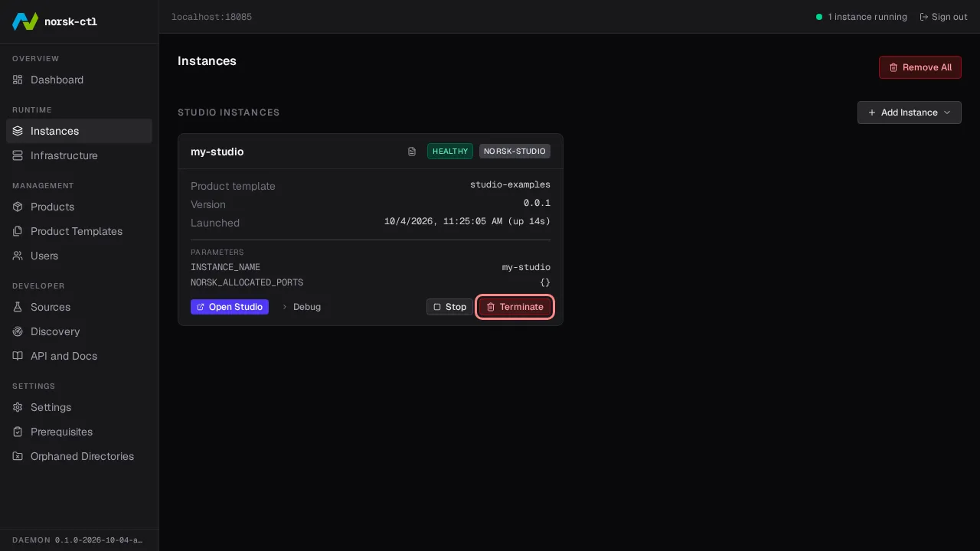Viewport: 980px width, 551px height.
Task: Click the Instances layers icon
Action: click(x=18, y=131)
